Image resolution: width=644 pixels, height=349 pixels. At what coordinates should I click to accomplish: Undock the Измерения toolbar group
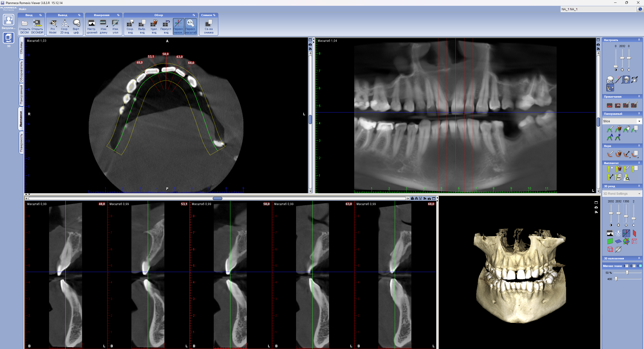[x=118, y=15]
